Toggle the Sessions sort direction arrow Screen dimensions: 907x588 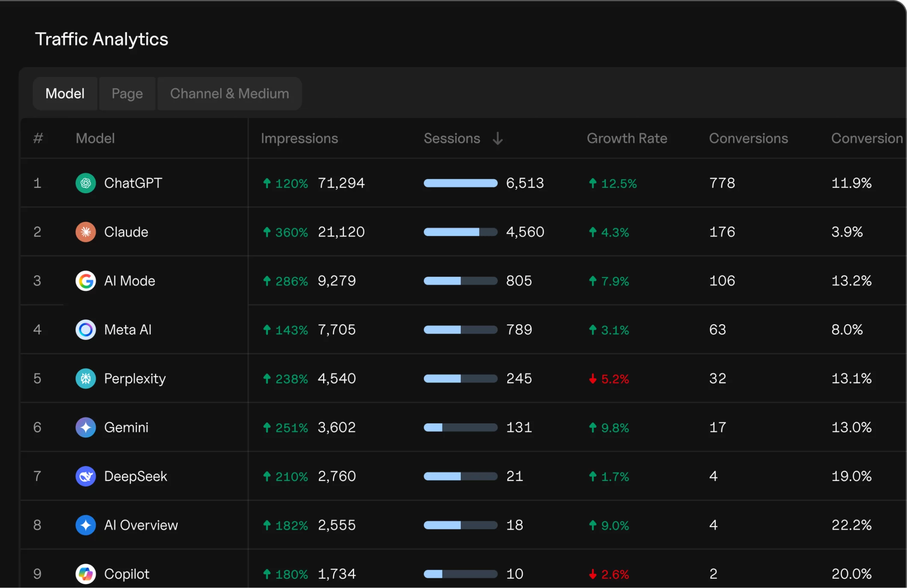[x=498, y=138]
